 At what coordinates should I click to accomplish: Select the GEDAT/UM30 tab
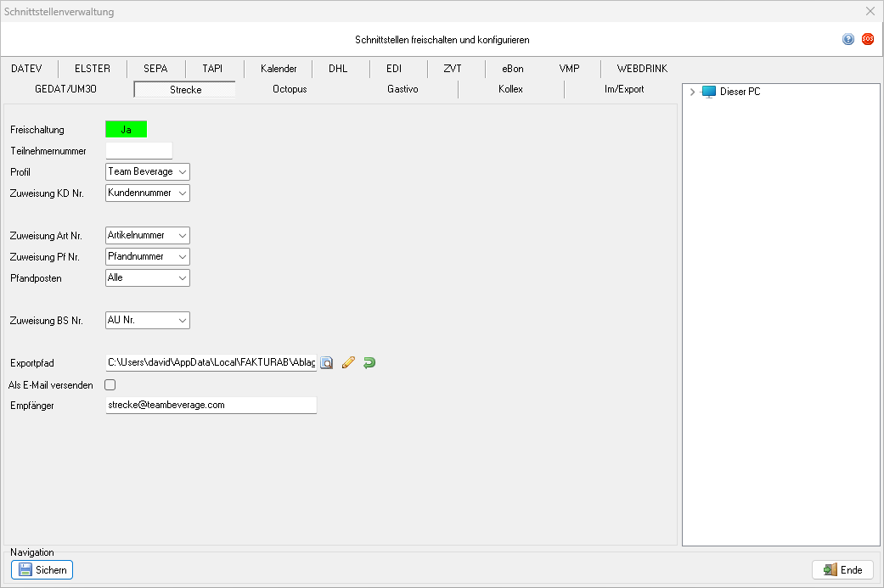[x=70, y=89]
